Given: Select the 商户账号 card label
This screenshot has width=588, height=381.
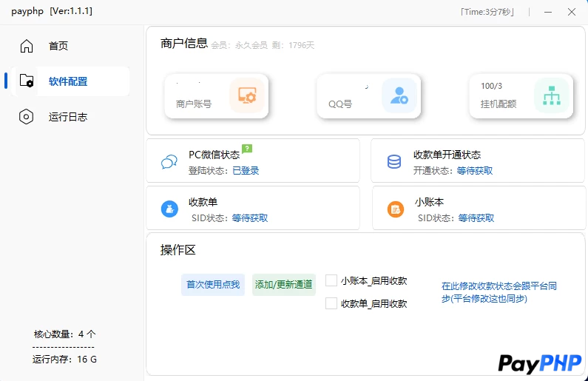Looking at the screenshot, I should [x=194, y=104].
